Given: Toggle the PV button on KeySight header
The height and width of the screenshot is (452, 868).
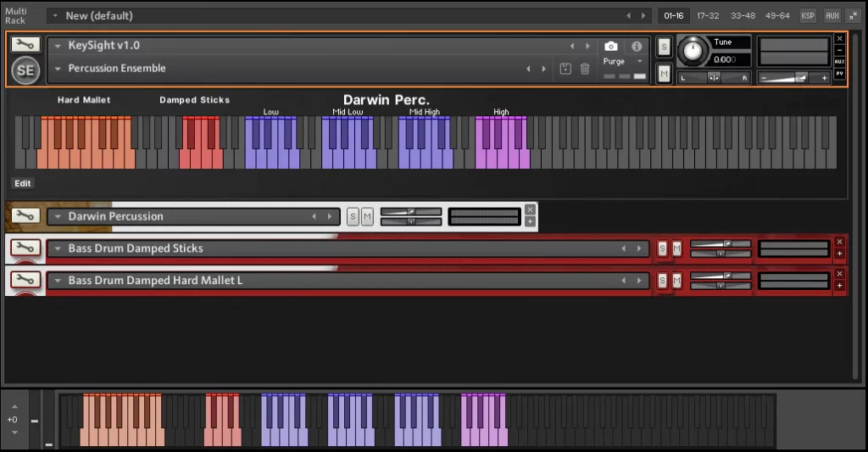Looking at the screenshot, I should [839, 73].
